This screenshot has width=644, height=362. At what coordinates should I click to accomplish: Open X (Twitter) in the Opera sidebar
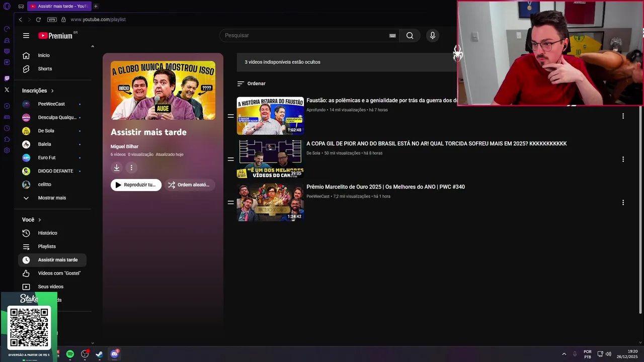[x=7, y=89]
